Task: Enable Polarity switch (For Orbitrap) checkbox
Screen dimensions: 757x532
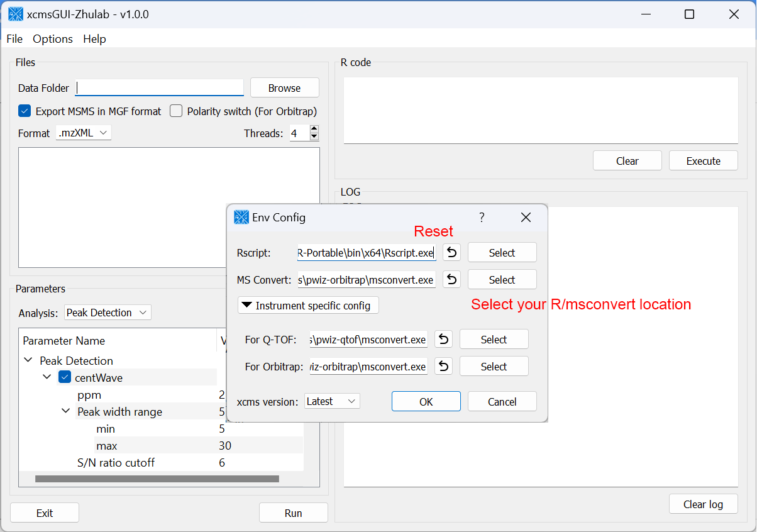Action: (x=176, y=111)
